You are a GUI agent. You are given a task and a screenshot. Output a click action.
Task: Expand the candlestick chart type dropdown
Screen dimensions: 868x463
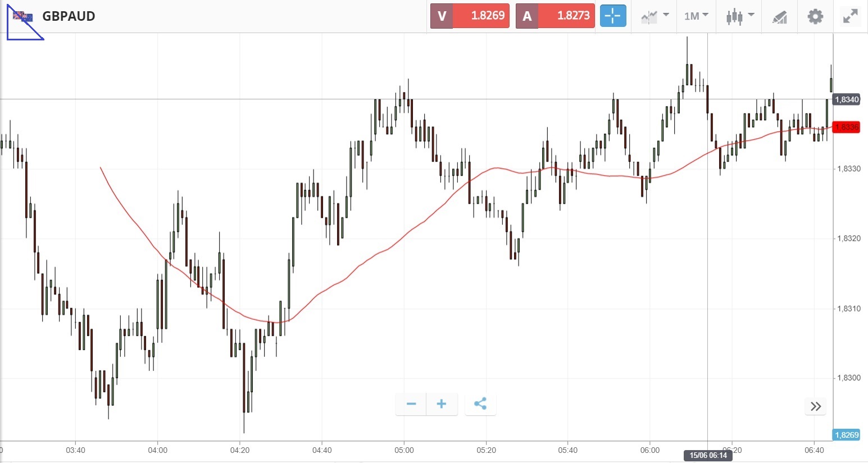click(x=739, y=16)
